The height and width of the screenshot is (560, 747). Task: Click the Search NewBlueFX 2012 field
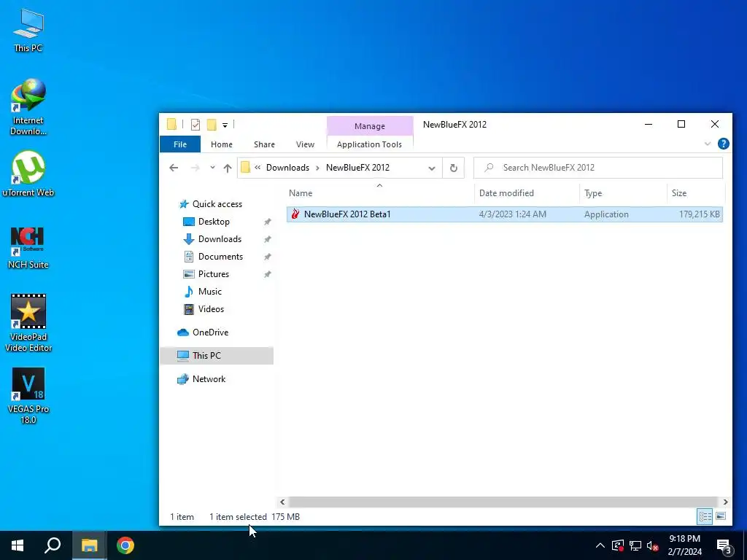pyautogui.click(x=598, y=168)
